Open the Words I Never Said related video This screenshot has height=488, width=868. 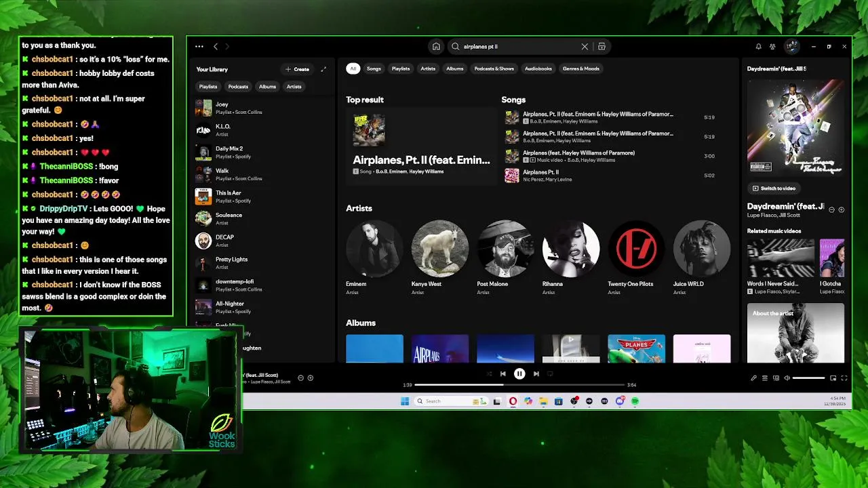click(x=781, y=266)
